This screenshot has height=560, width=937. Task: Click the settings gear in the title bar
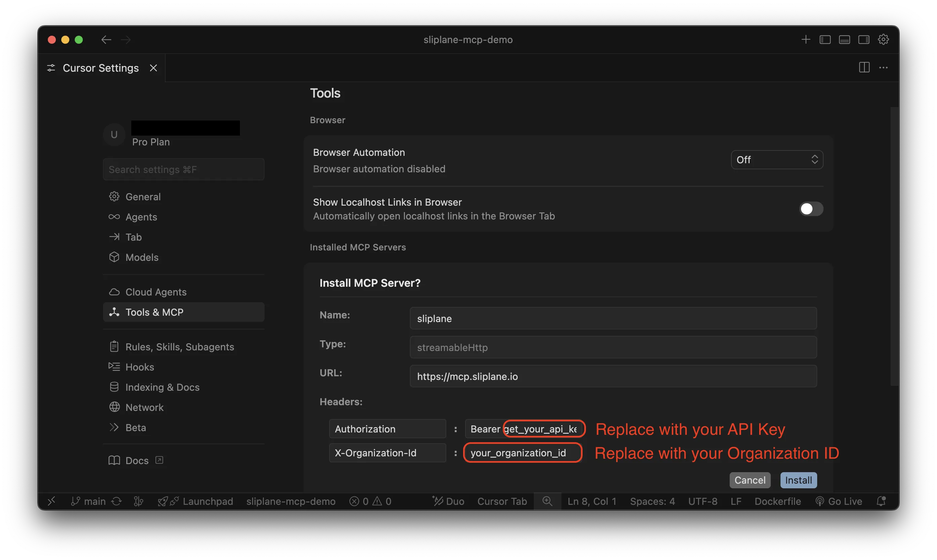click(883, 40)
